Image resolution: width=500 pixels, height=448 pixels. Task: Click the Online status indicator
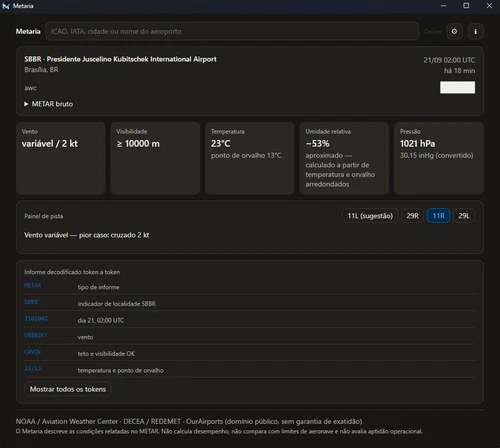[x=432, y=32]
